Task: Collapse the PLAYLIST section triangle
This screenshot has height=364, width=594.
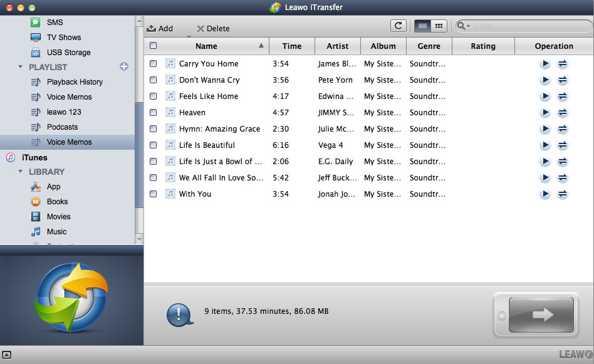Action: (x=21, y=67)
